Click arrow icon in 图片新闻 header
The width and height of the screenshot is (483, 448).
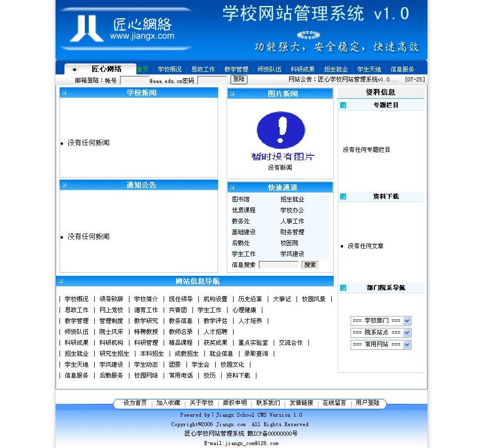(232, 93)
